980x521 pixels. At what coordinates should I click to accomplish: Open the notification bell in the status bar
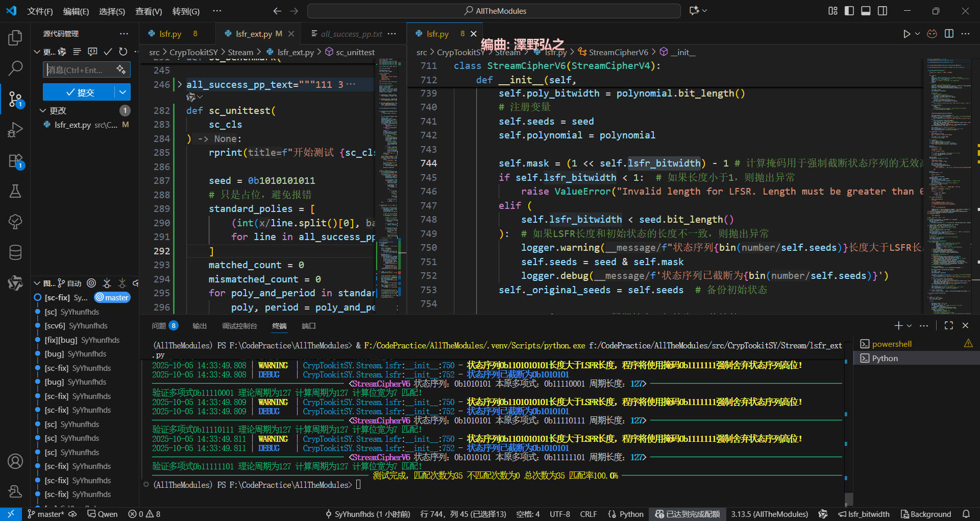click(966, 514)
